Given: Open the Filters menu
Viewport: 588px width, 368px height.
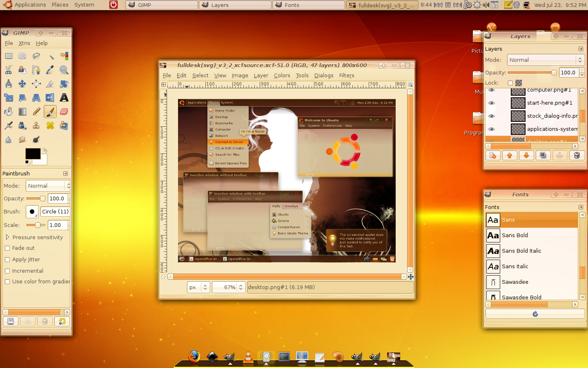Looking at the screenshot, I should click(x=347, y=76).
